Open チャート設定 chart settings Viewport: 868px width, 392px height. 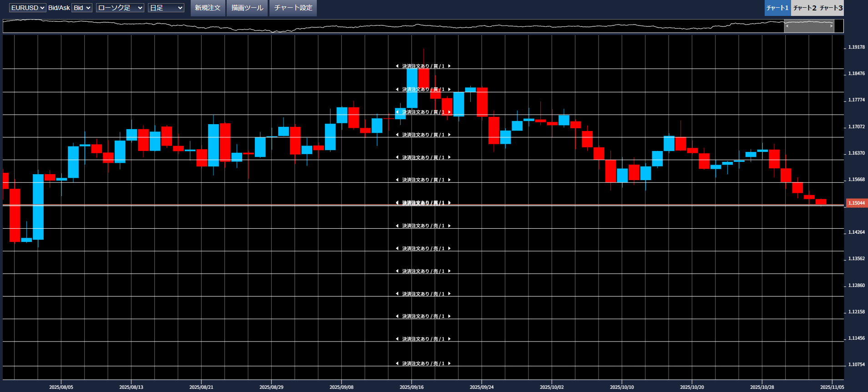click(293, 8)
